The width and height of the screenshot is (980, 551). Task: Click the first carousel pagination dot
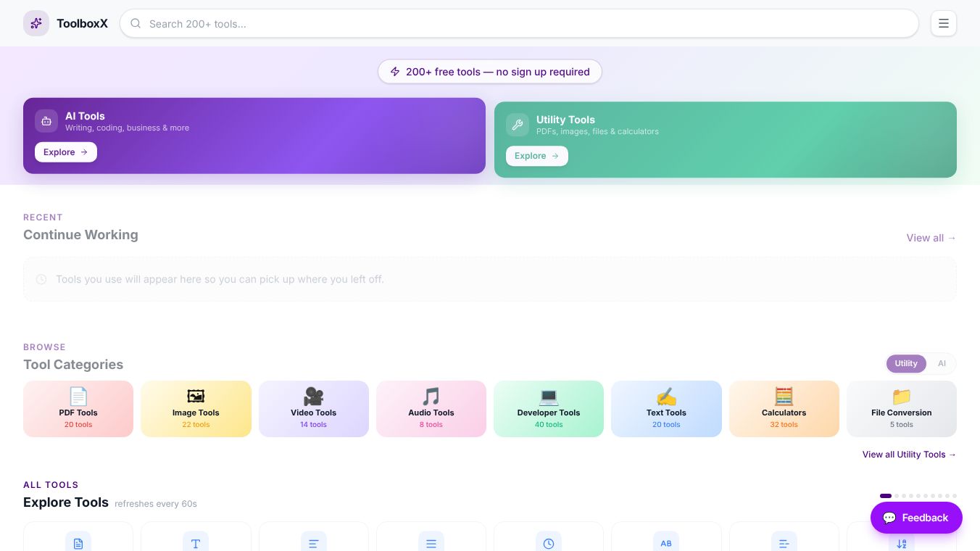(x=886, y=496)
